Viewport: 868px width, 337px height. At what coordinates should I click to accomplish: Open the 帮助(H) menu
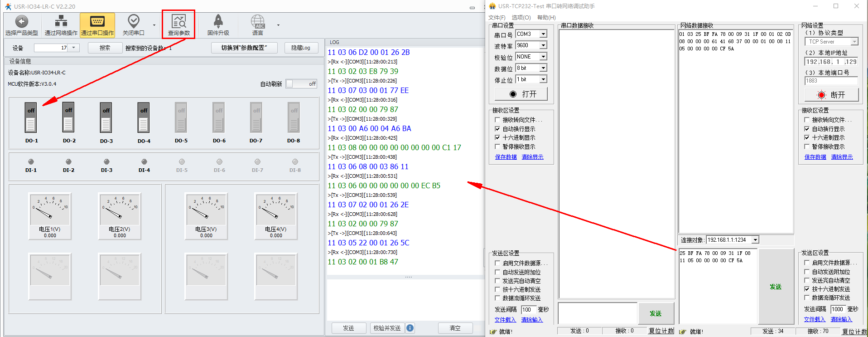click(x=546, y=17)
